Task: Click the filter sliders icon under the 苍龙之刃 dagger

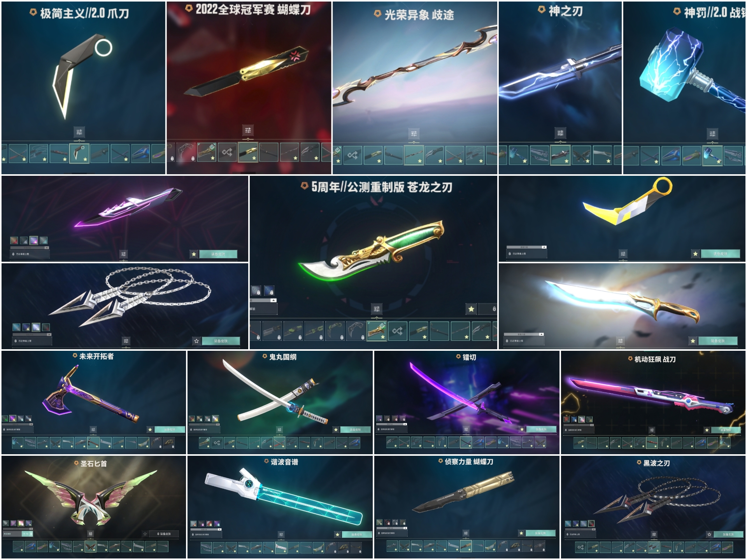Action: [377, 309]
